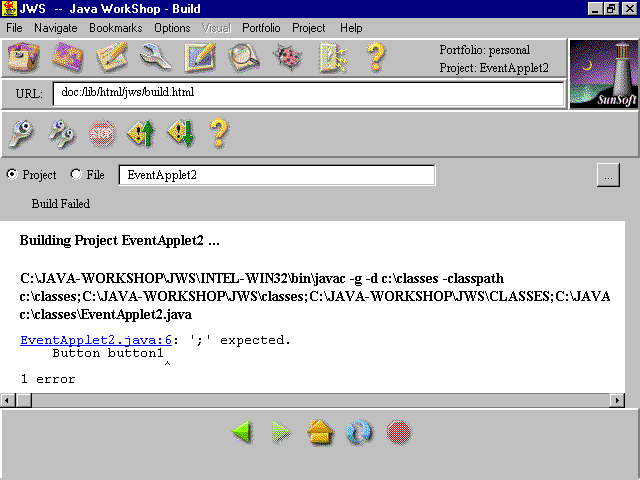Go back with the green left arrow

[x=243, y=432]
